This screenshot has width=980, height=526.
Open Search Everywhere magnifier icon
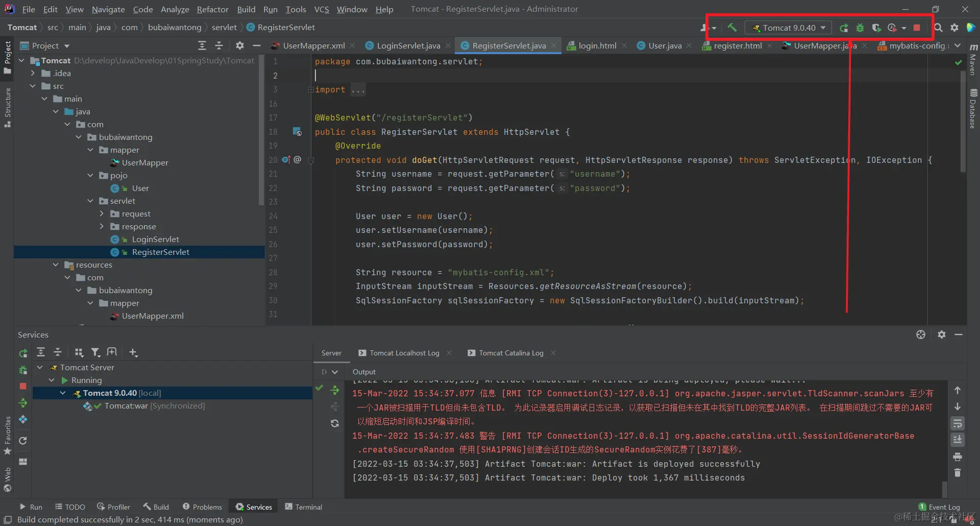938,28
